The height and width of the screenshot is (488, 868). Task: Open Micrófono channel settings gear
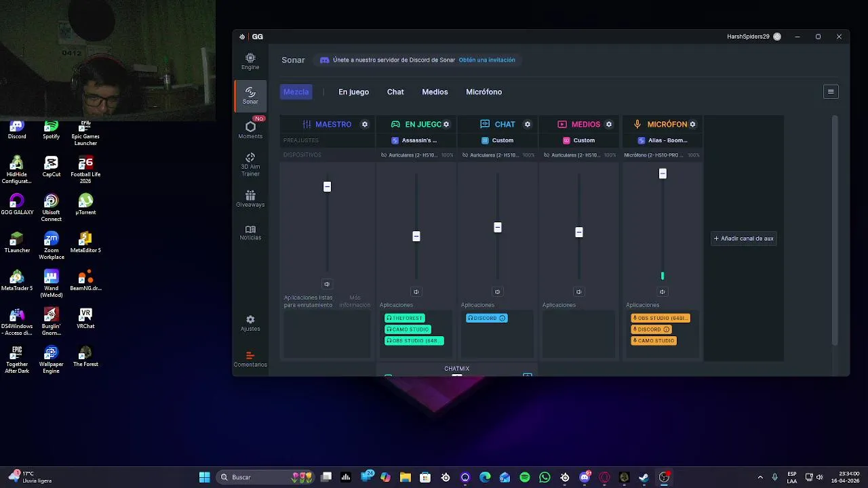692,124
